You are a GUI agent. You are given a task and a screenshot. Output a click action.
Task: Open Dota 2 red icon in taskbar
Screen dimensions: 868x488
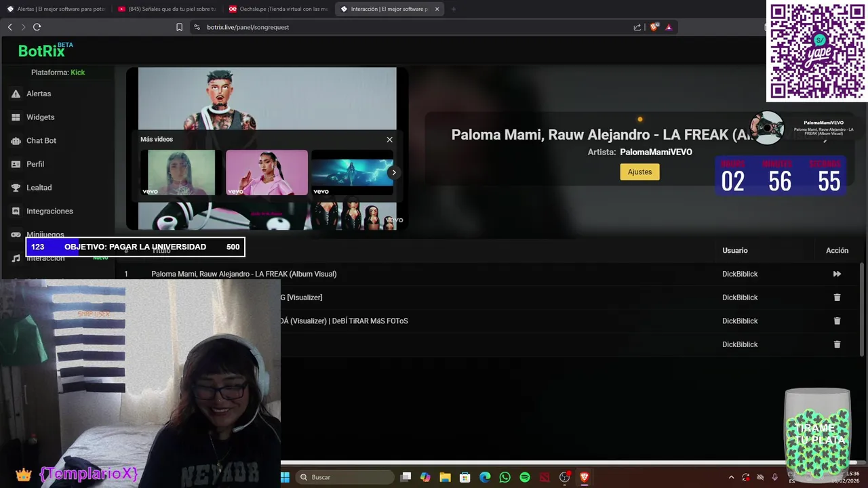545,477
